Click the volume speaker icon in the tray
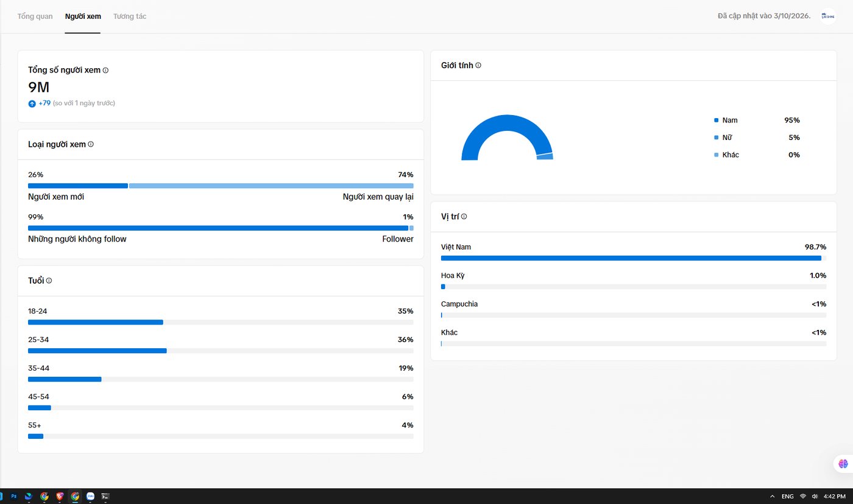The width and height of the screenshot is (853, 504). coord(815,496)
